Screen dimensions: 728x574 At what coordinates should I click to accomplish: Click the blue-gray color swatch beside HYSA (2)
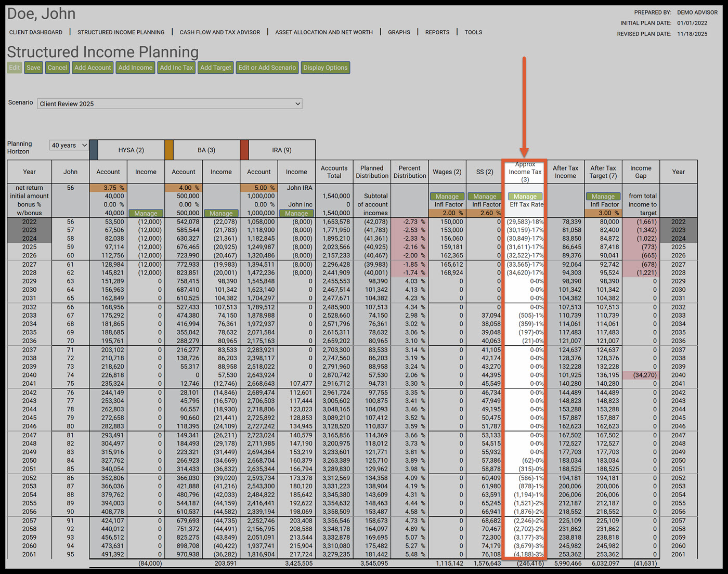94,150
